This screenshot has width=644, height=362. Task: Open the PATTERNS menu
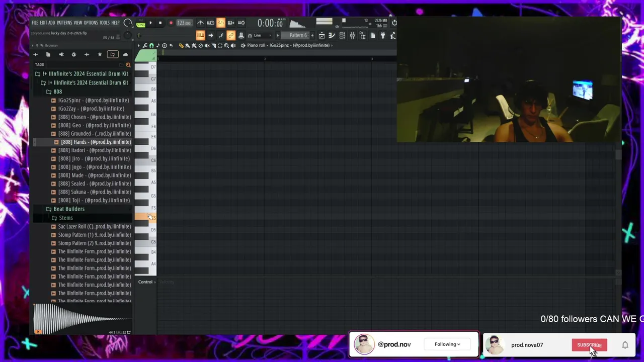click(64, 23)
